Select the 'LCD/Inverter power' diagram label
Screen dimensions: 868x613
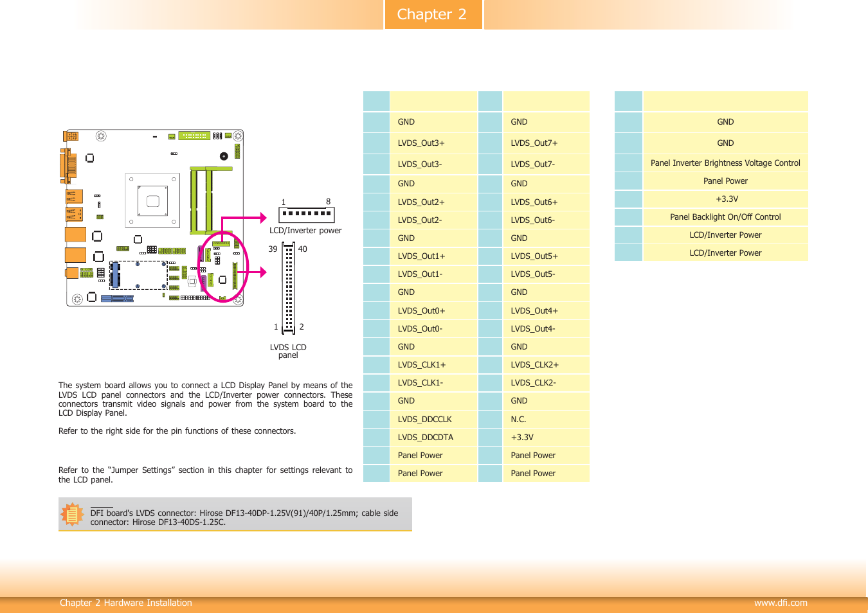pyautogui.click(x=305, y=231)
